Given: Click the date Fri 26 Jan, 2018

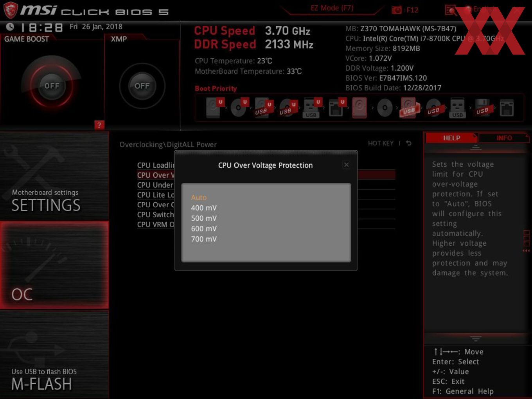Looking at the screenshot, I should (x=96, y=27).
